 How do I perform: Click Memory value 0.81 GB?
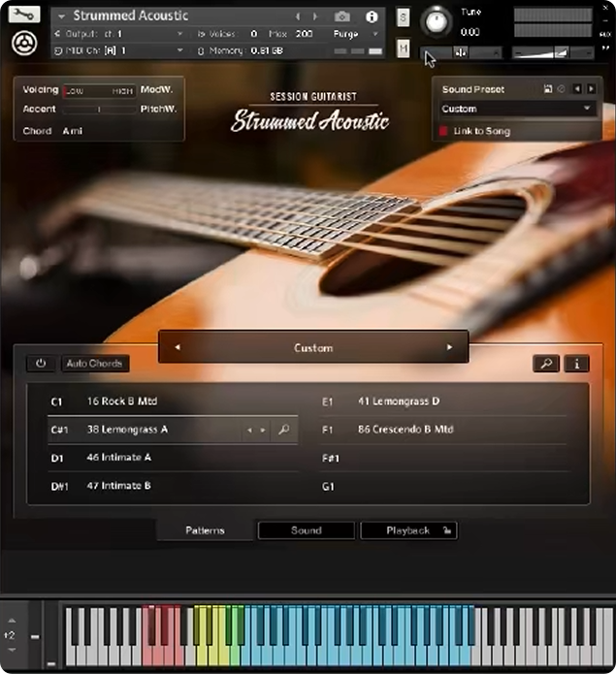[267, 50]
